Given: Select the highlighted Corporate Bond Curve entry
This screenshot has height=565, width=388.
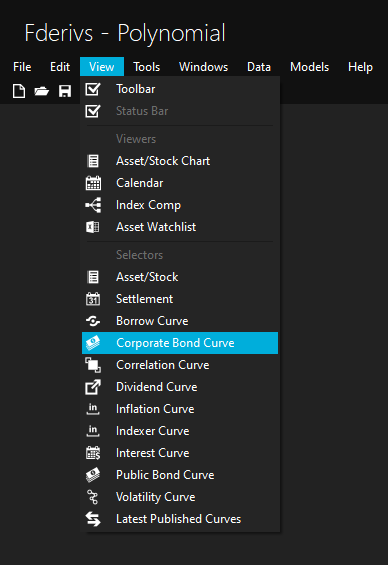Looking at the screenshot, I should pyautogui.click(x=180, y=343).
